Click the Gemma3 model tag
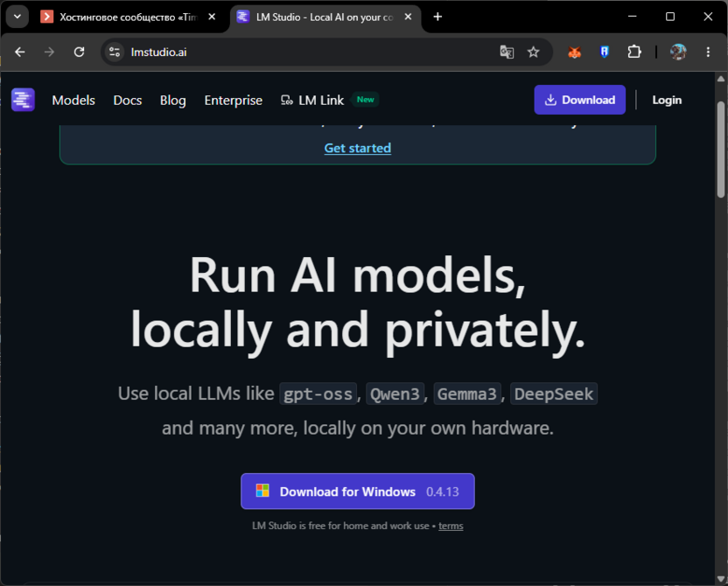The width and height of the screenshot is (728, 586). point(467,394)
